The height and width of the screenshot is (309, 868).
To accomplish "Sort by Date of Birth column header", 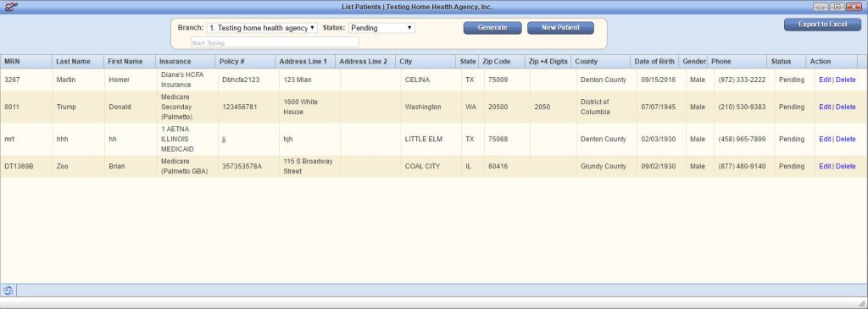I will [655, 61].
